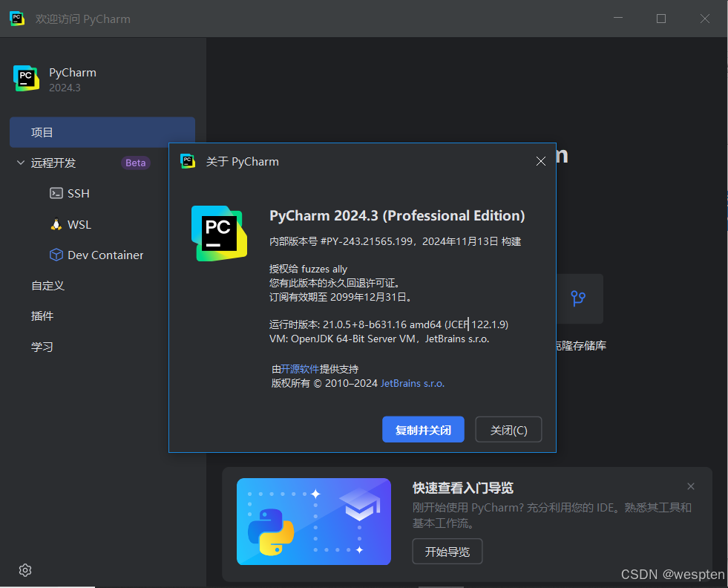Image resolution: width=728 pixels, height=588 pixels.
Task: Click the PyCharm icon in the title bar
Action: click(16, 18)
